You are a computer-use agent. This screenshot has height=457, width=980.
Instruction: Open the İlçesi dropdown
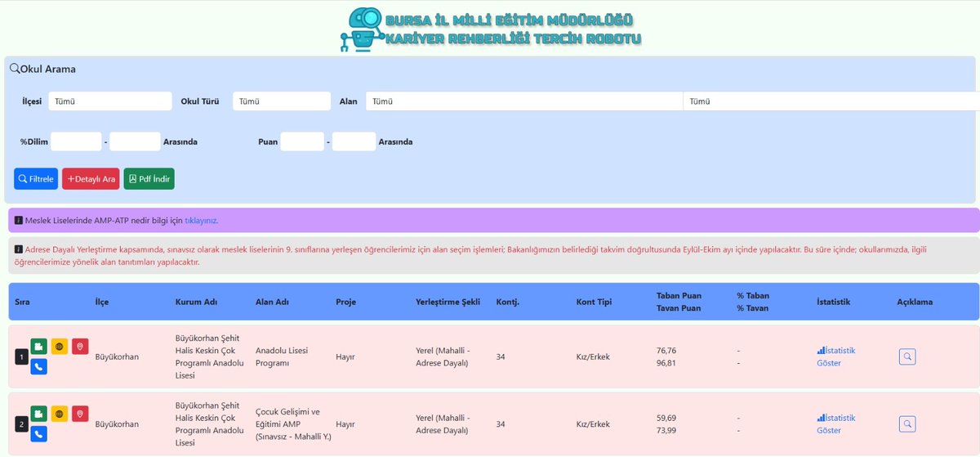[x=110, y=101]
